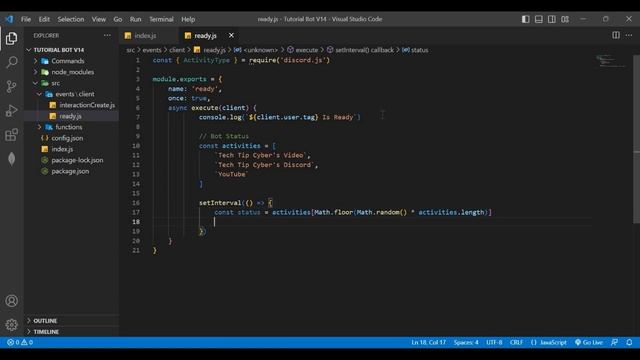
Task: Switch to the index.js tab
Action: point(149,36)
